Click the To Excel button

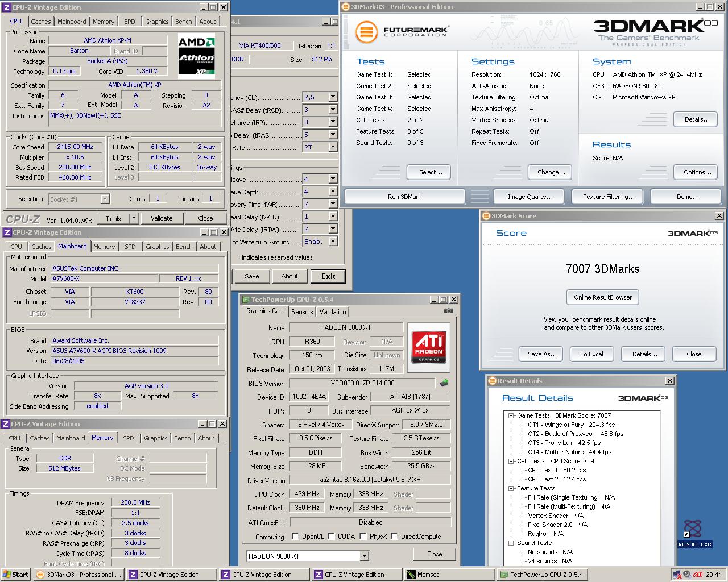tap(591, 354)
